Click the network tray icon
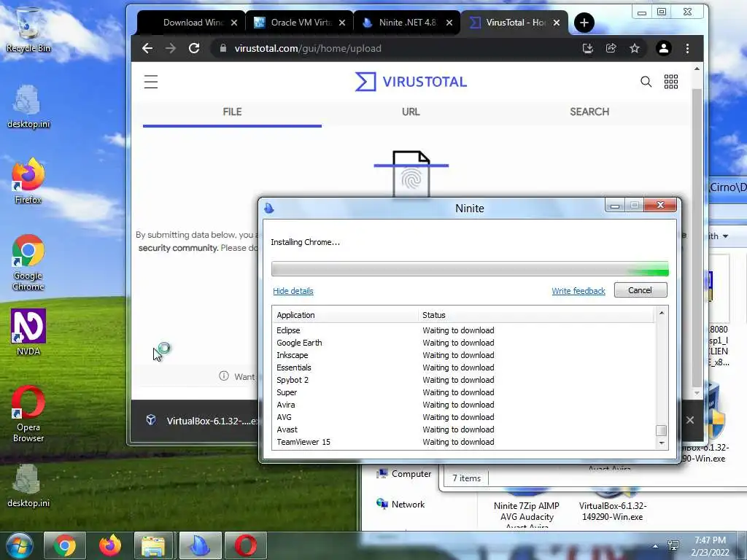This screenshot has width=747, height=560. (x=673, y=545)
